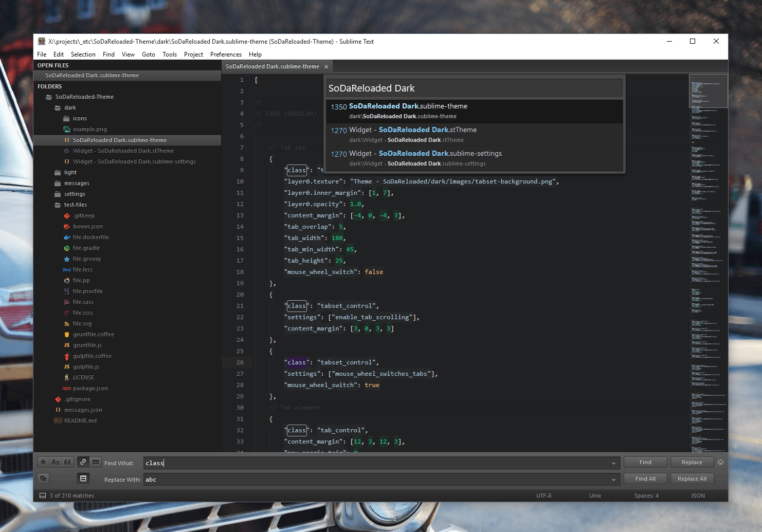Open the File menu
The height and width of the screenshot is (532, 762).
(42, 54)
